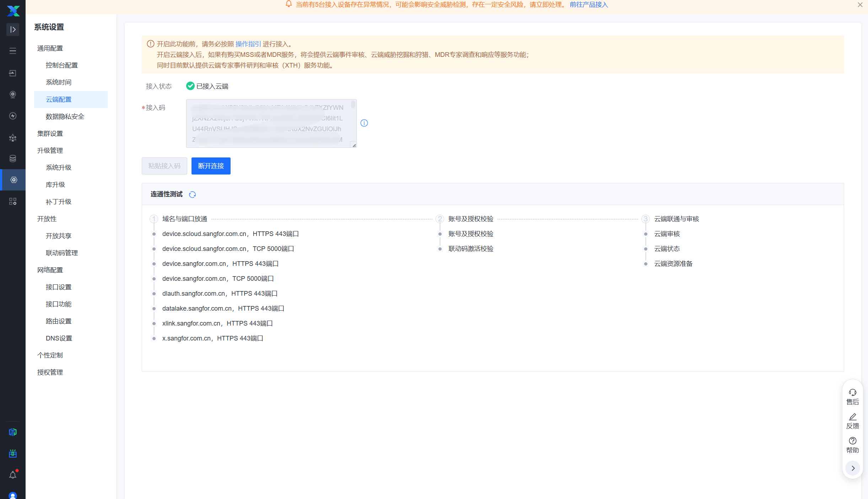Refresh the 连通性测试 with the refresh icon
This screenshot has width=868, height=499.
pyautogui.click(x=193, y=194)
